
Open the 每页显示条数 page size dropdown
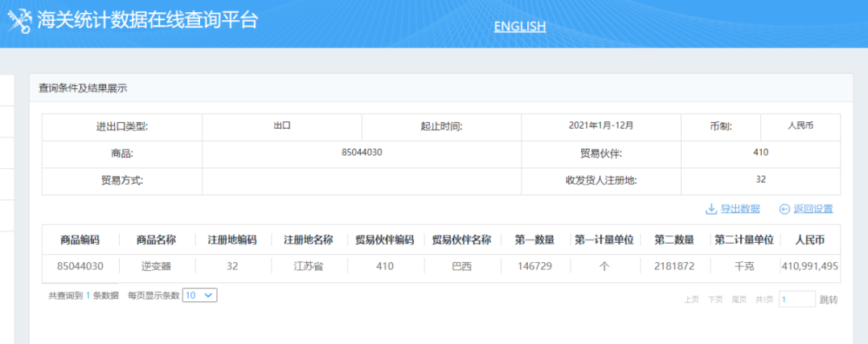(x=199, y=296)
